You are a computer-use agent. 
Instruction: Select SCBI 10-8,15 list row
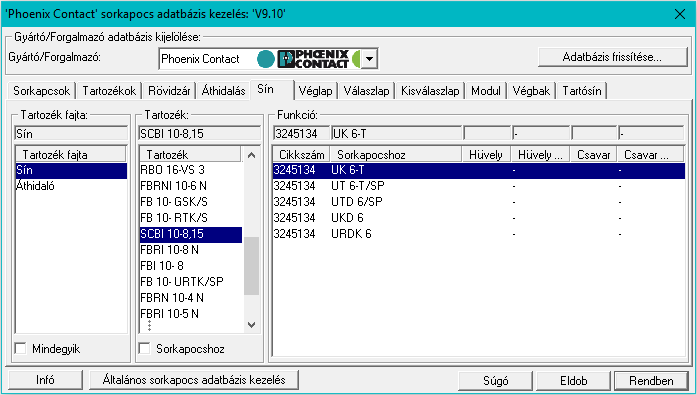pos(191,234)
